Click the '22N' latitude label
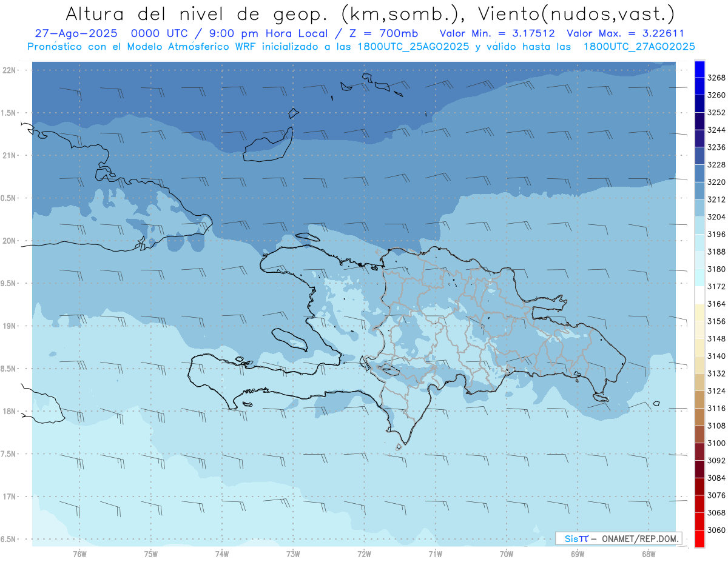This screenshot has width=728, height=562. pos(9,70)
